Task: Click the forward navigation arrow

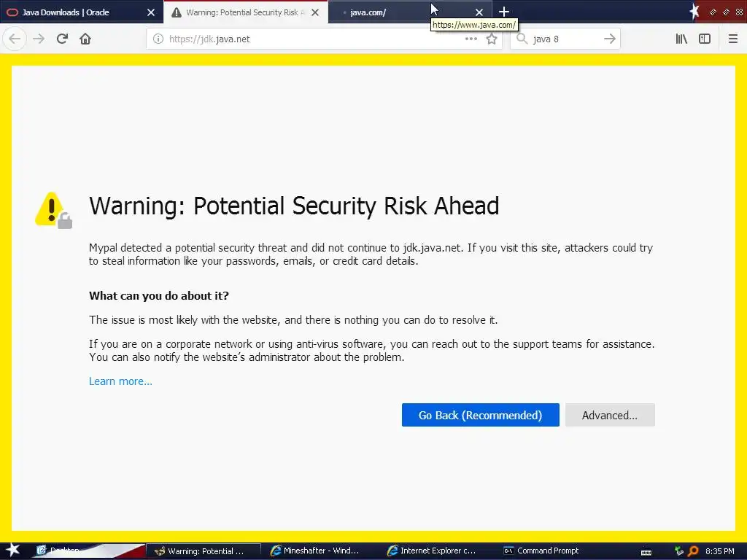Action: (39, 39)
